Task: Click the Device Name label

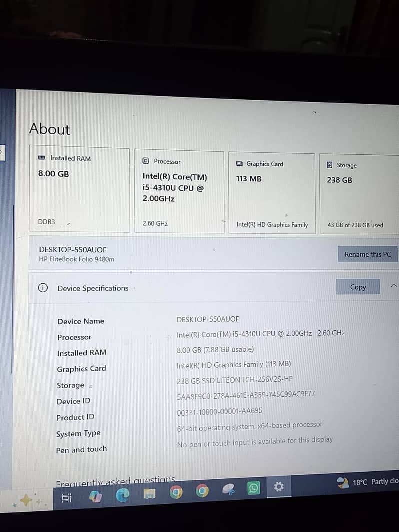Action: click(x=81, y=321)
